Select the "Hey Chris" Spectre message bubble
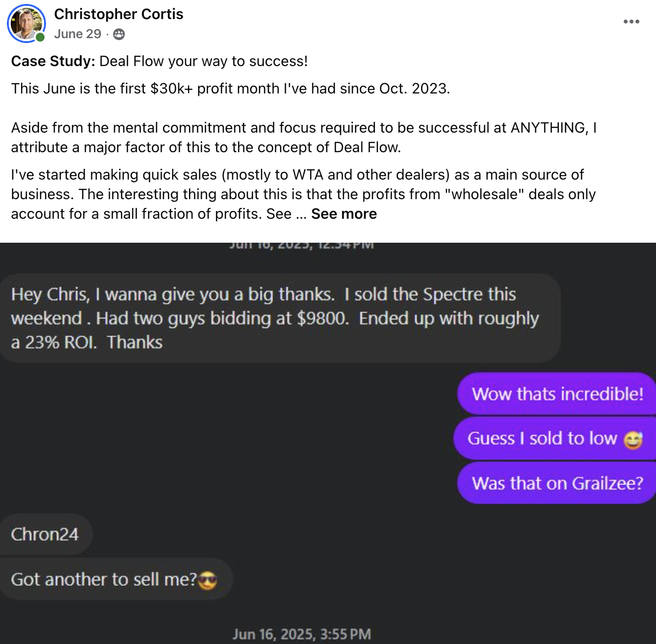 coord(279,318)
